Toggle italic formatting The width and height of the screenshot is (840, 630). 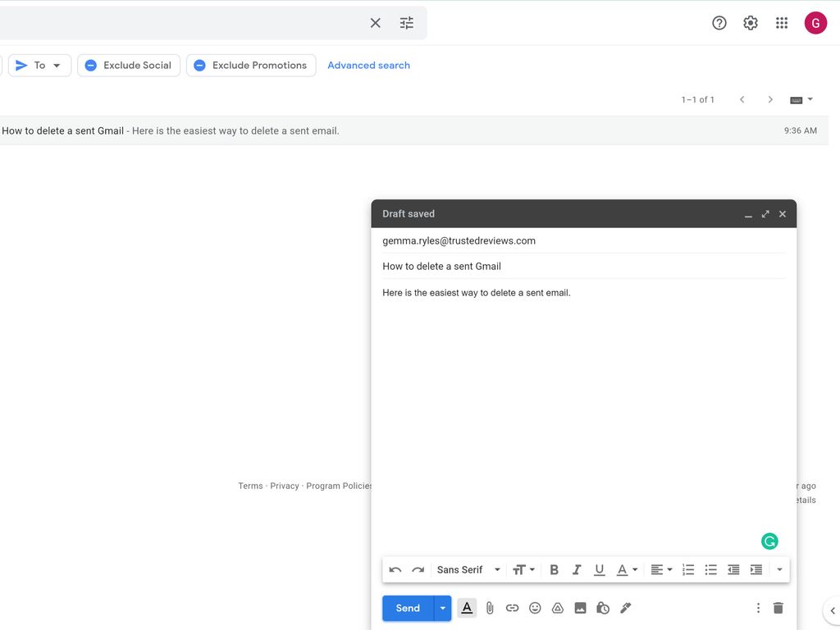(x=577, y=569)
